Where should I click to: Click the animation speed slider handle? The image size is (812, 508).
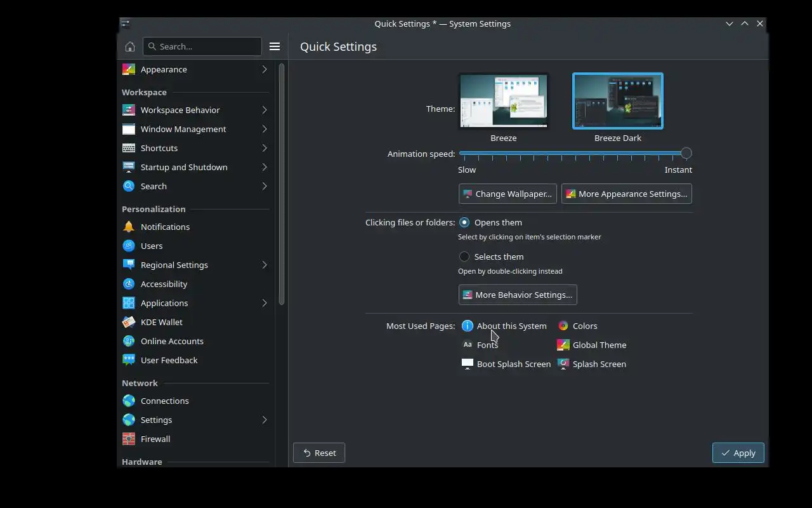[x=686, y=153]
